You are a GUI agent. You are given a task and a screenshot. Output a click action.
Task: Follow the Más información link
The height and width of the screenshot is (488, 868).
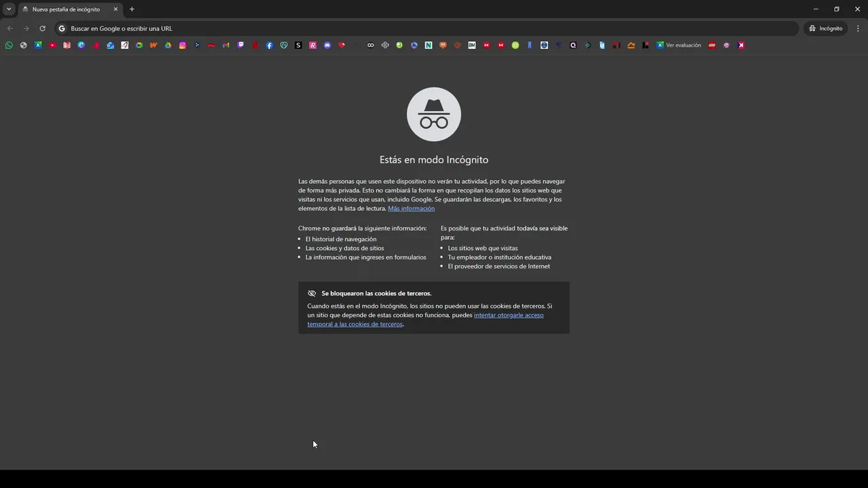pyautogui.click(x=411, y=209)
